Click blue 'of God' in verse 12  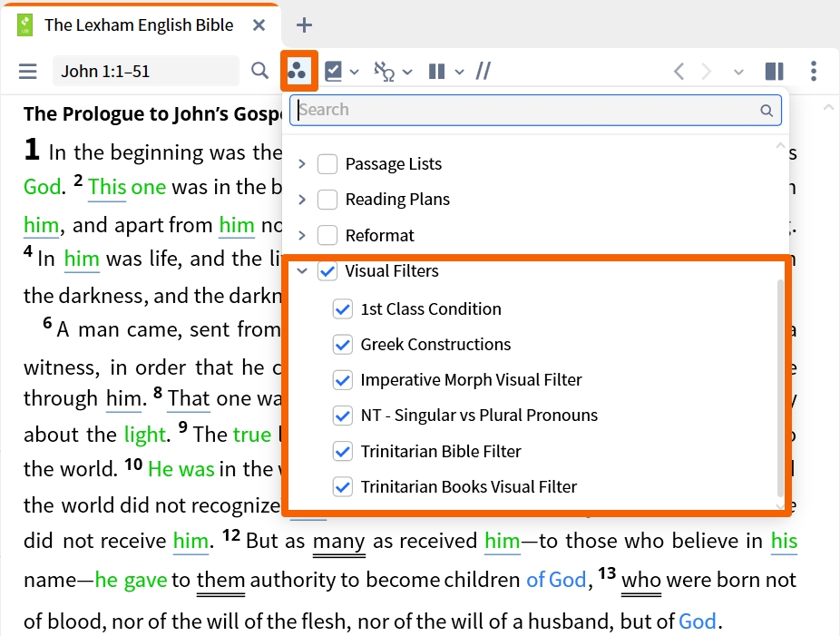click(556, 581)
